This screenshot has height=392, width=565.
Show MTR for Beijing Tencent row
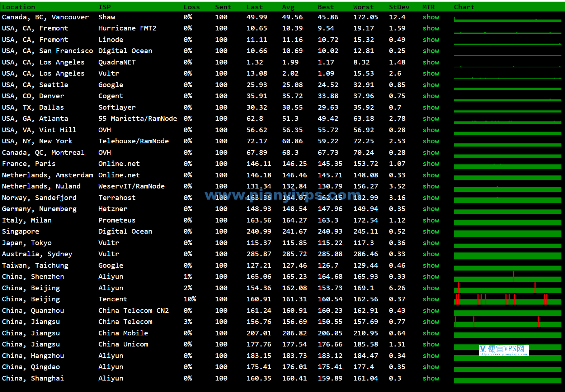pos(430,299)
